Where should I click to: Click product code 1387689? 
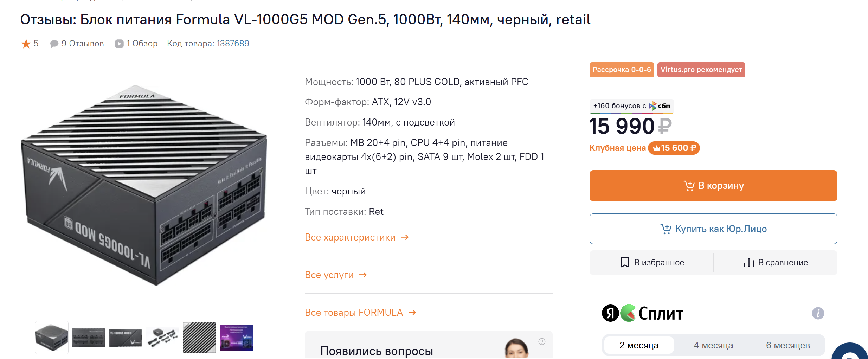pyautogui.click(x=233, y=44)
